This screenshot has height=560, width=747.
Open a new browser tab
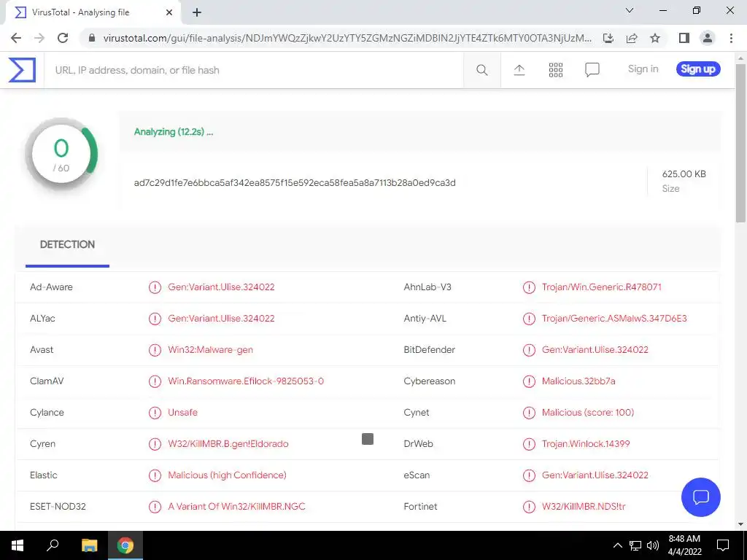(x=197, y=12)
